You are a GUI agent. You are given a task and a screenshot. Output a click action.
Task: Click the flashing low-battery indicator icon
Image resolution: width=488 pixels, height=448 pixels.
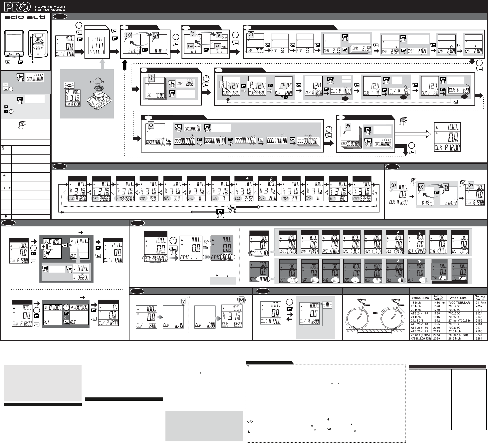[69, 85]
